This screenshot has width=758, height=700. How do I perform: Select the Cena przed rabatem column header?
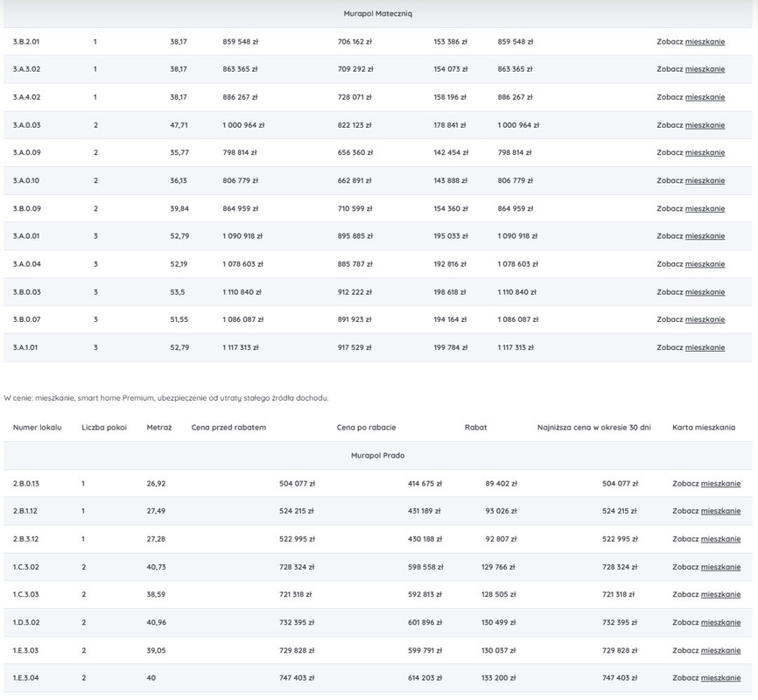(x=228, y=427)
